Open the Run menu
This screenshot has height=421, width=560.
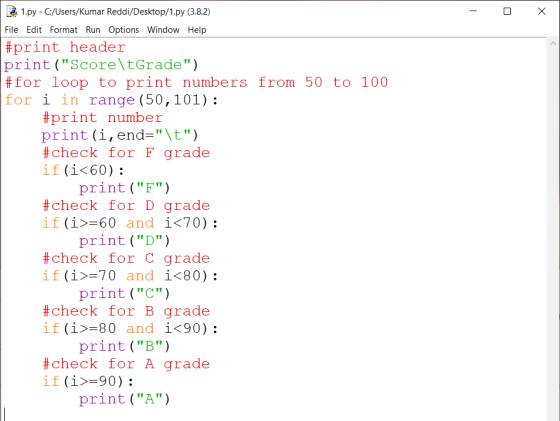coord(93,30)
